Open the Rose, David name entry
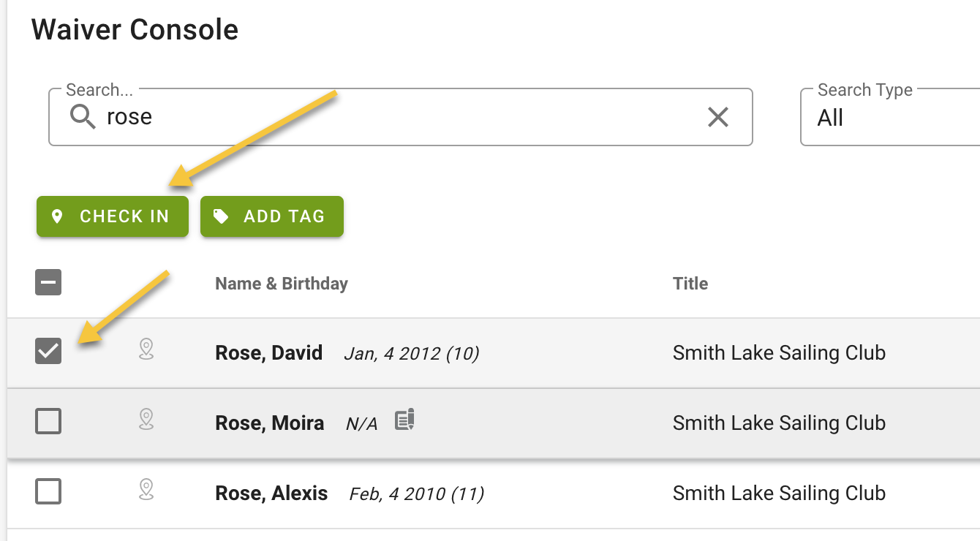The image size is (980, 541). (x=268, y=353)
